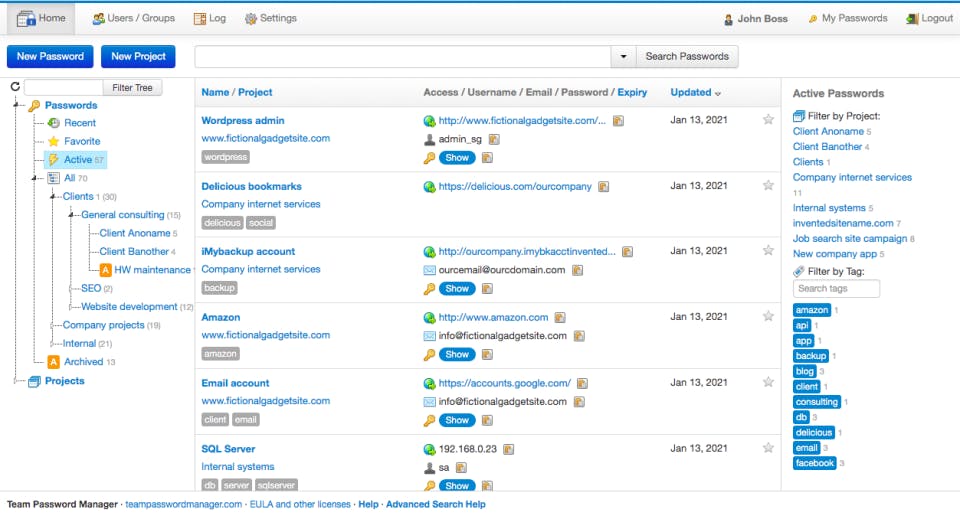The image size is (960, 519).
Task: Expand the Company projects node
Action: (x=53, y=325)
